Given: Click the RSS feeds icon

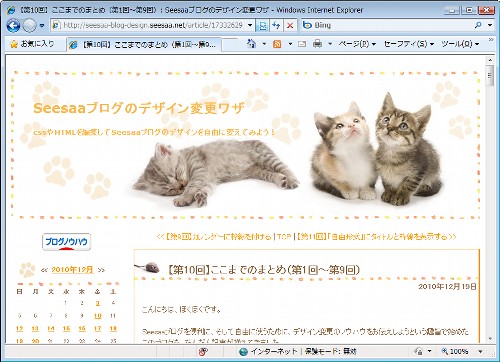Looking at the screenshot, I should [277, 44].
